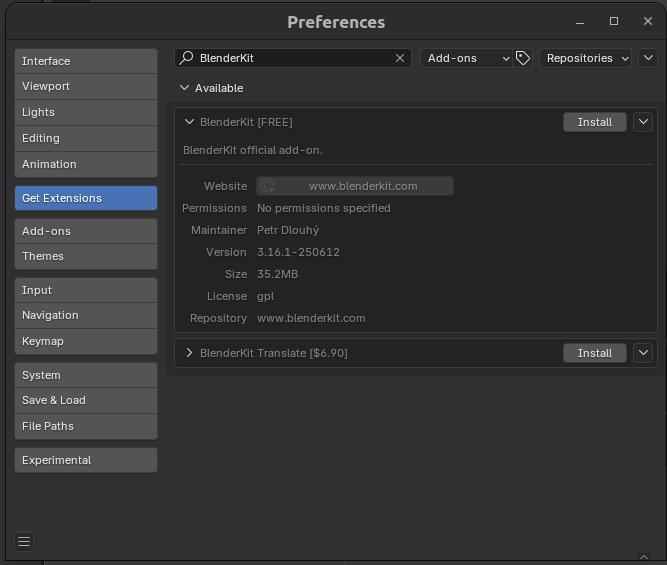Collapse the Available section
Screen dimensions: 667x565
pos(185,88)
